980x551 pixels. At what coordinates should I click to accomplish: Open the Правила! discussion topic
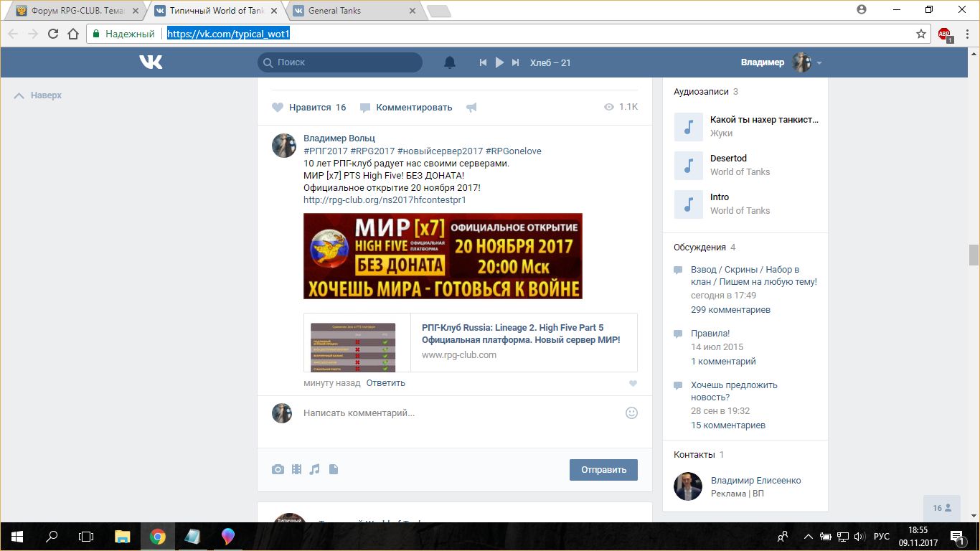[710, 334]
